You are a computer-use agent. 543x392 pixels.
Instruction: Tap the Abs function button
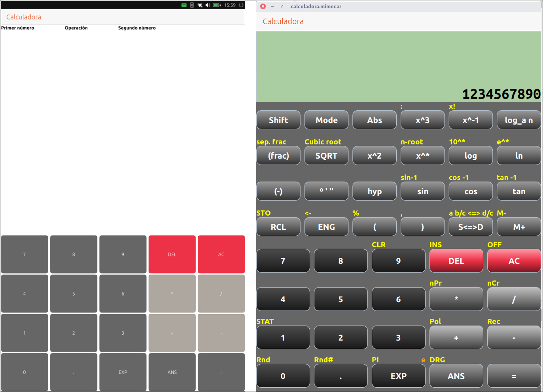point(375,120)
